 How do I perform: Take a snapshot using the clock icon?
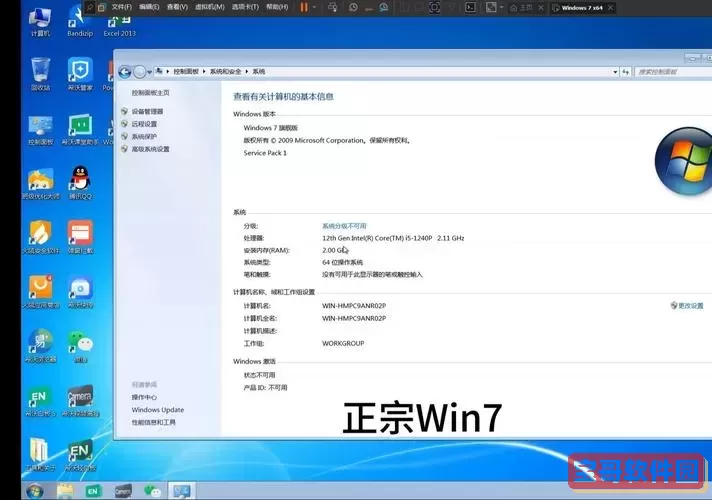pyautogui.click(x=353, y=7)
